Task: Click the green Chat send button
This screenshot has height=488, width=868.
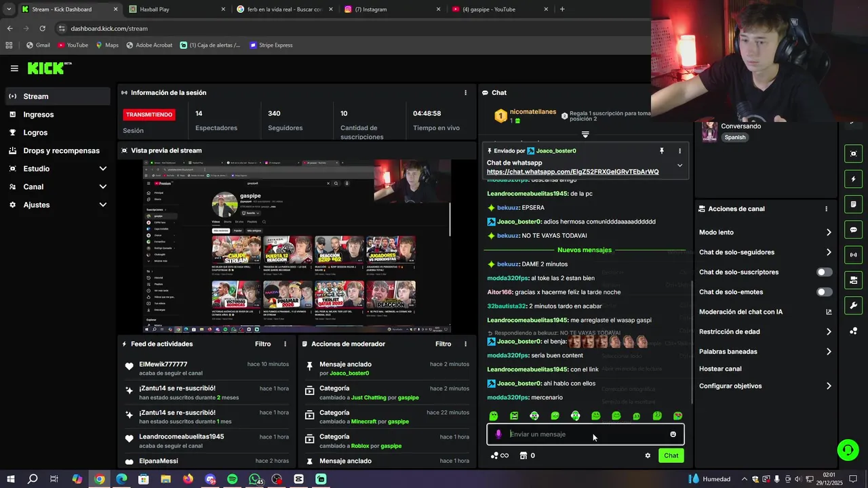Action: tap(671, 455)
